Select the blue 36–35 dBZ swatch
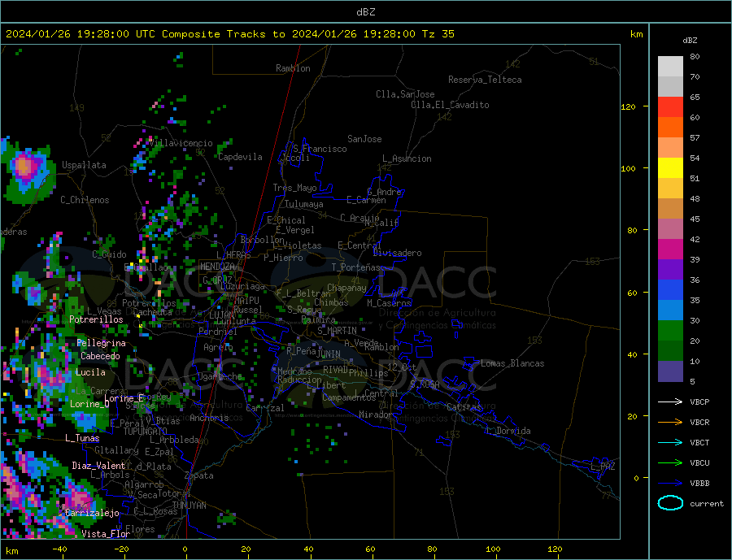 coord(670,290)
